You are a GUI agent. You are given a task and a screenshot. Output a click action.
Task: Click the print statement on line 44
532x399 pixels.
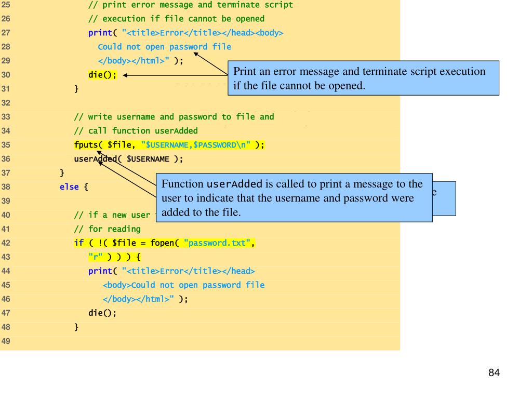pos(171,271)
